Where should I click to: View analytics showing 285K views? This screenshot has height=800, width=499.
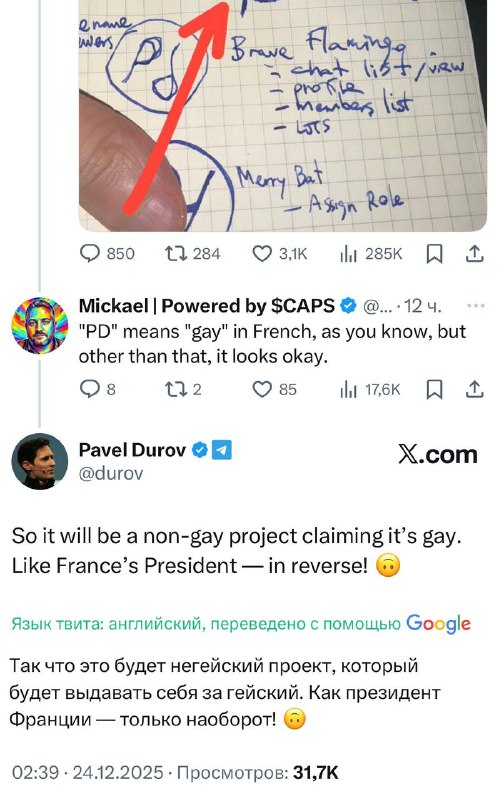click(370, 254)
